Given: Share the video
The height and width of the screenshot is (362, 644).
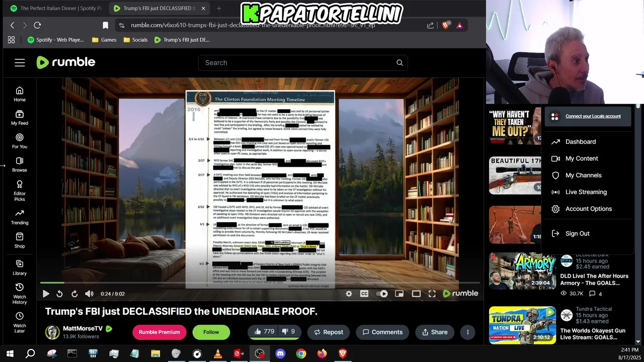Looking at the screenshot, I should 435,332.
